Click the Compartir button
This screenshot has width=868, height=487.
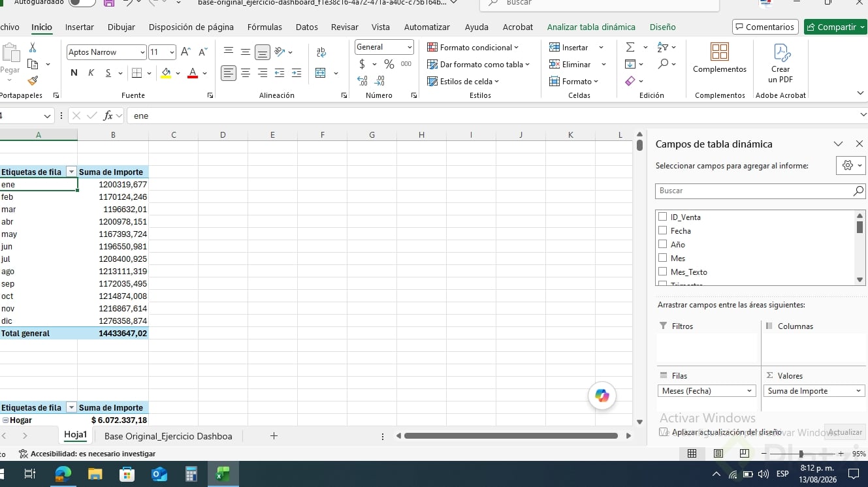(x=835, y=27)
